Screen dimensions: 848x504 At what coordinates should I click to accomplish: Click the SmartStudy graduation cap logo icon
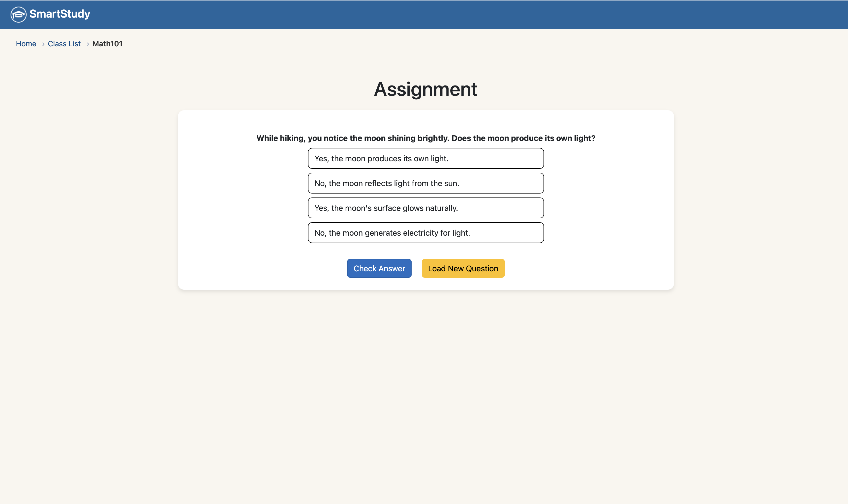point(18,14)
